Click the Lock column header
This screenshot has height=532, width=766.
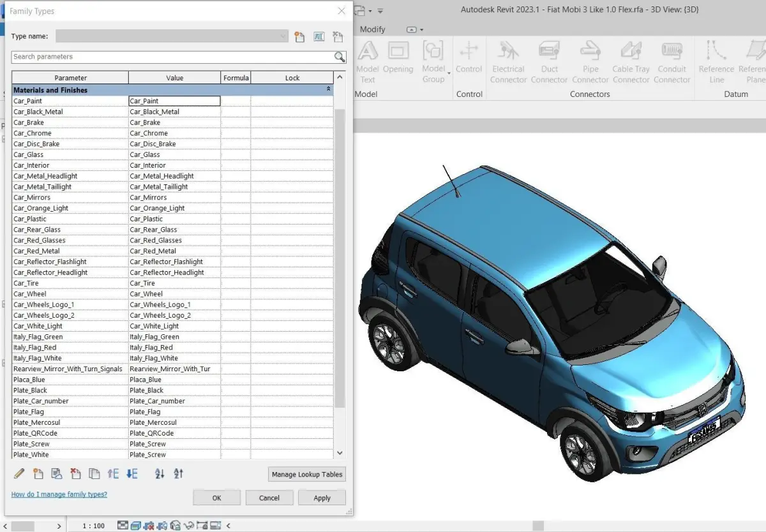pos(292,78)
